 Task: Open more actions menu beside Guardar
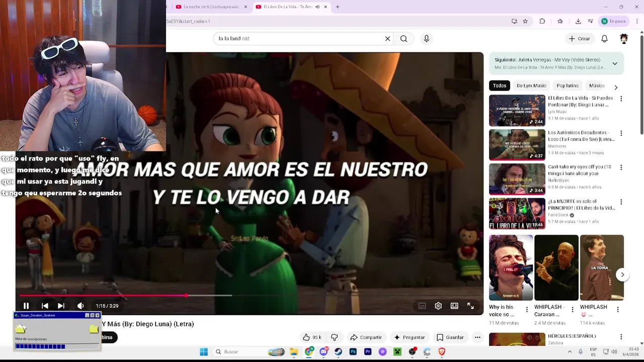[x=477, y=337]
